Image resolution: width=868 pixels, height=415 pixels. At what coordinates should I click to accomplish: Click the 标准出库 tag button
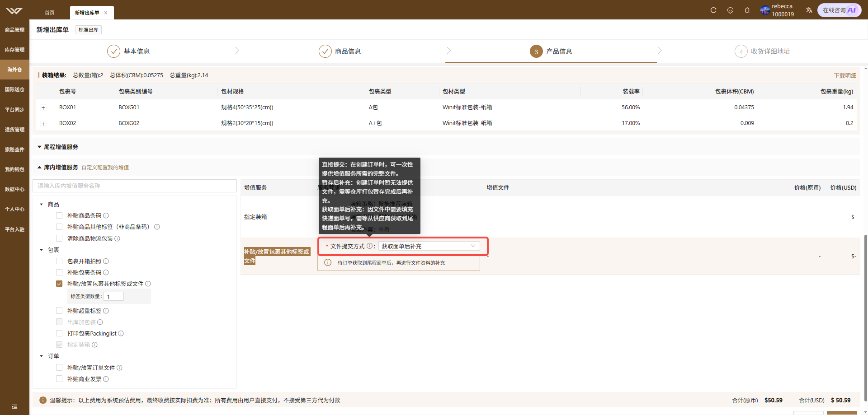pyautogui.click(x=88, y=30)
